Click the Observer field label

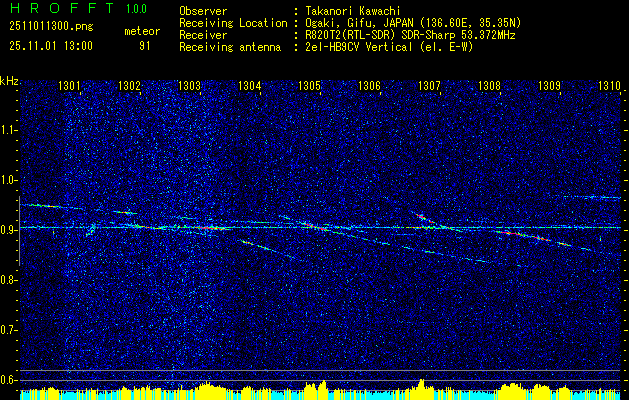(203, 11)
